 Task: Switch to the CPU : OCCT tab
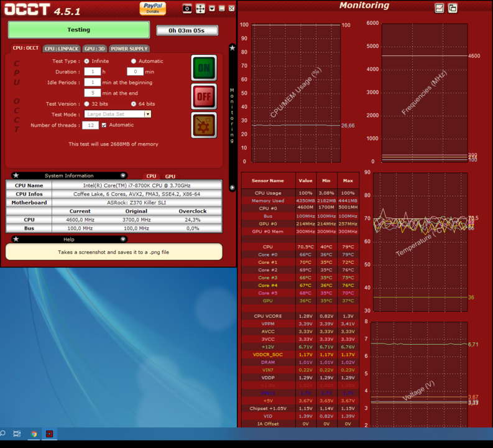(x=25, y=48)
